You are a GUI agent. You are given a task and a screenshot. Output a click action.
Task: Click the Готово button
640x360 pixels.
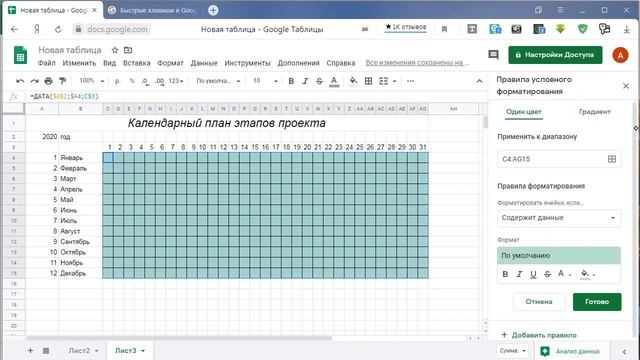click(x=597, y=302)
